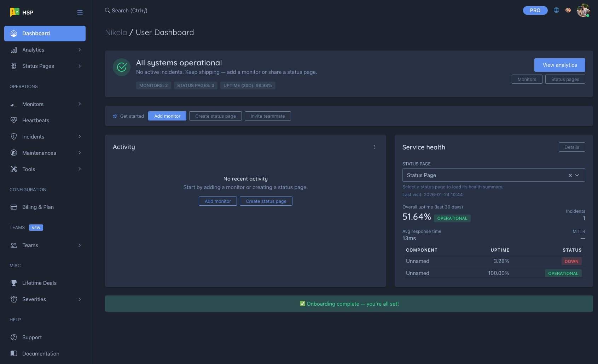Open the Status Page selector dropdown
This screenshot has width=598, height=364.
click(577, 175)
